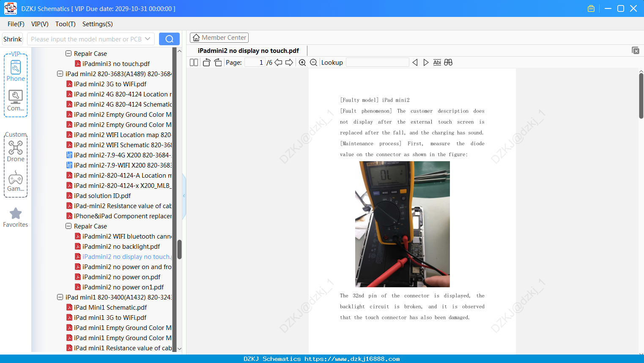Screen dimensions: 644x363
Task: Open the VIP(V) menu
Action: pos(40,24)
